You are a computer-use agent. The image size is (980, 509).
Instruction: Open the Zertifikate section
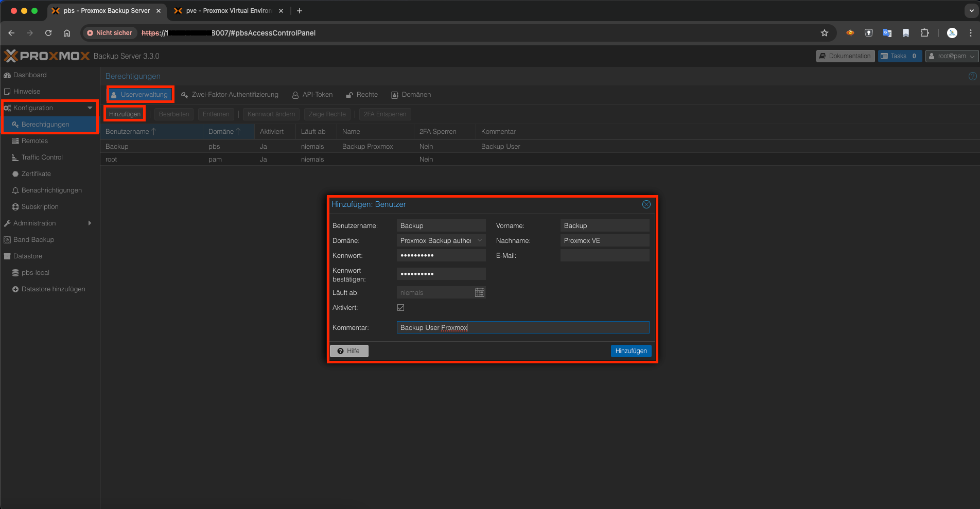point(36,173)
